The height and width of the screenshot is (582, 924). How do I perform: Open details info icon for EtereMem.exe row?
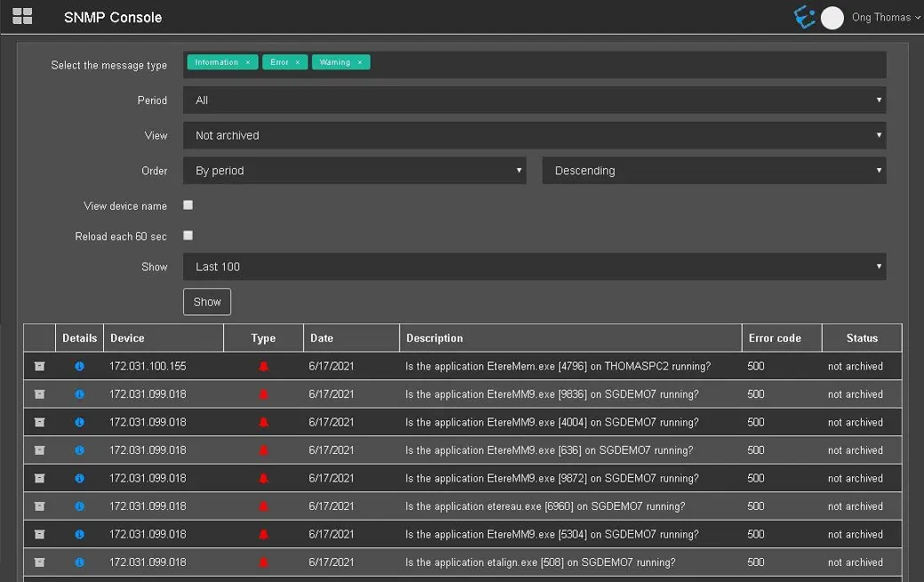(79, 366)
